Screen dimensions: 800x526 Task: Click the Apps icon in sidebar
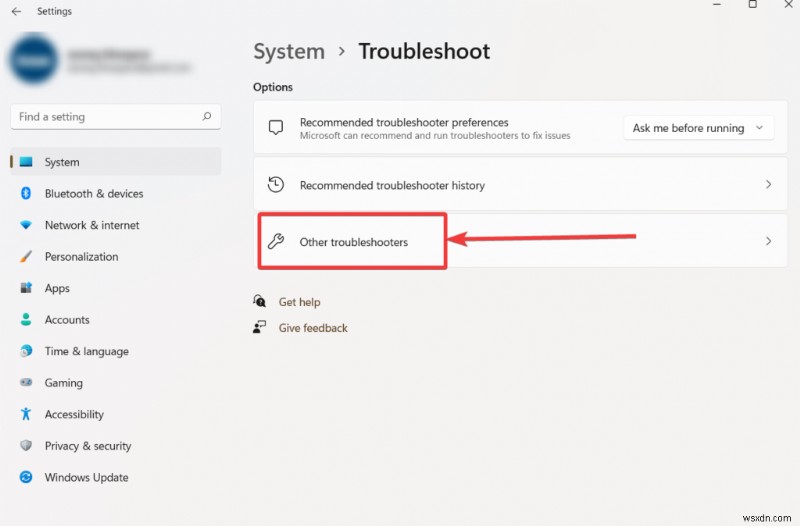pos(26,288)
